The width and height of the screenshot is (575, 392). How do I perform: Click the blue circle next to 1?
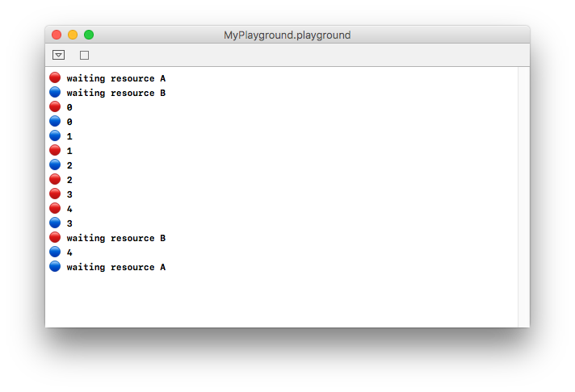coord(55,136)
